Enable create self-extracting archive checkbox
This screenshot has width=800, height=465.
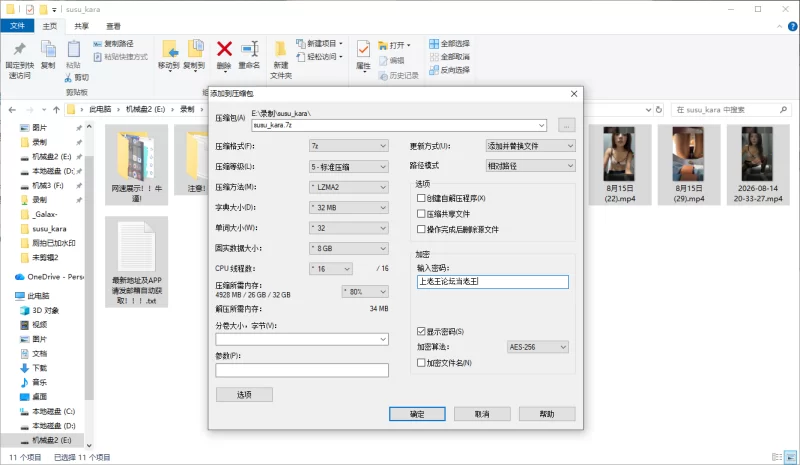421,198
